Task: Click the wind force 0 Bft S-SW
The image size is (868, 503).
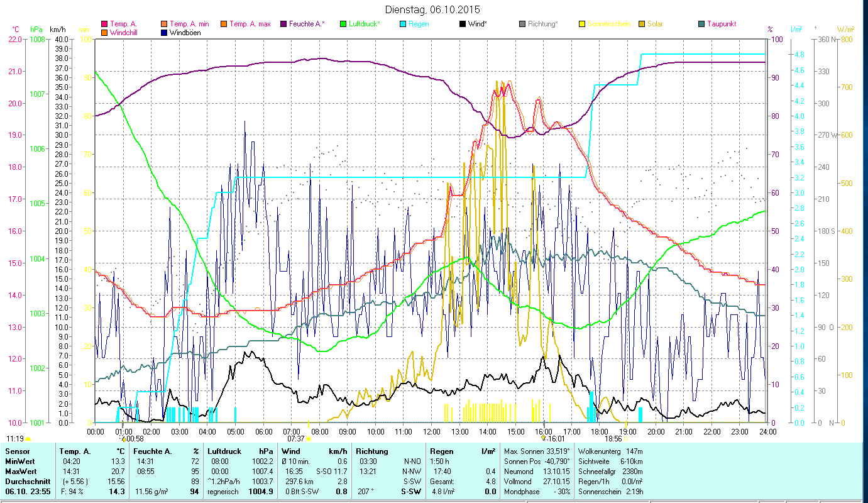Action: [304, 492]
